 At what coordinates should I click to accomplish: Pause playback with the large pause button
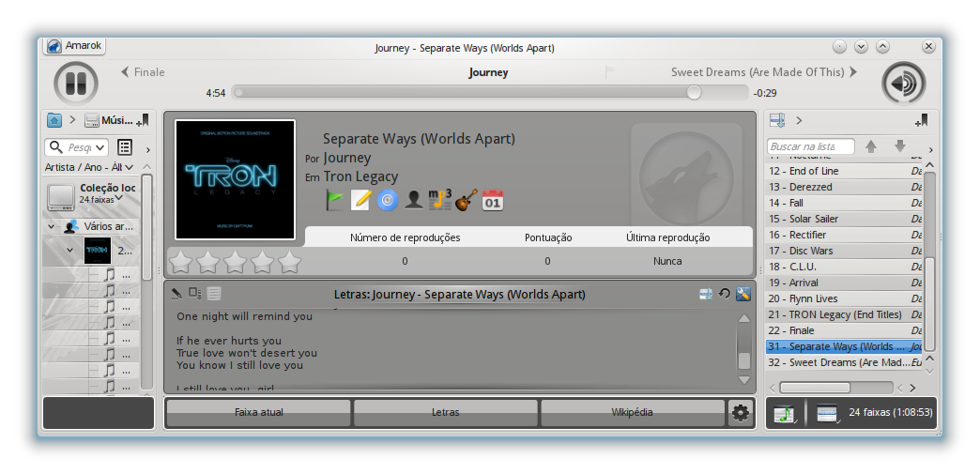click(x=76, y=84)
